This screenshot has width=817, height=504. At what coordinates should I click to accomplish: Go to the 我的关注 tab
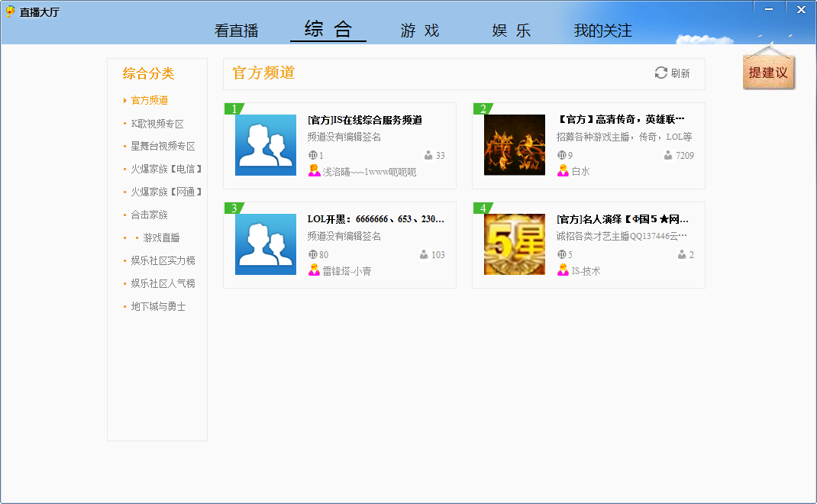[603, 31]
